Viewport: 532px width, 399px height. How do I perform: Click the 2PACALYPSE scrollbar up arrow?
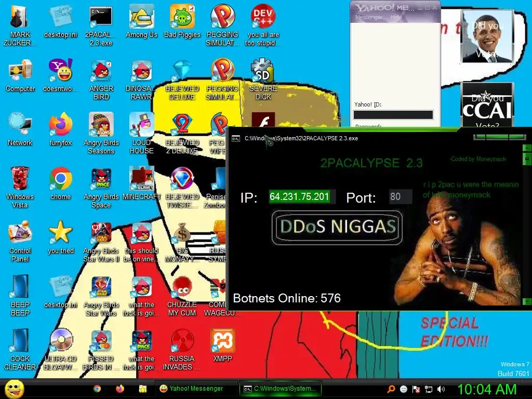coord(527,148)
